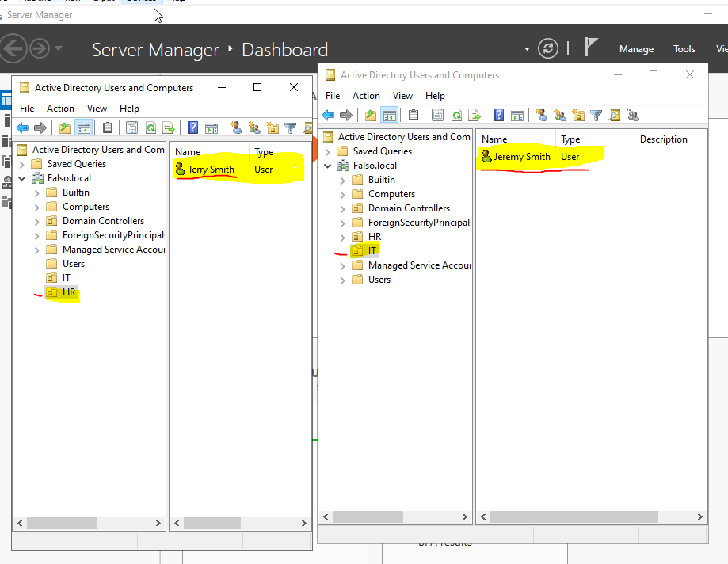The width and height of the screenshot is (728, 564).
Task: Click Server Manager back navigation button
Action: click(13, 48)
